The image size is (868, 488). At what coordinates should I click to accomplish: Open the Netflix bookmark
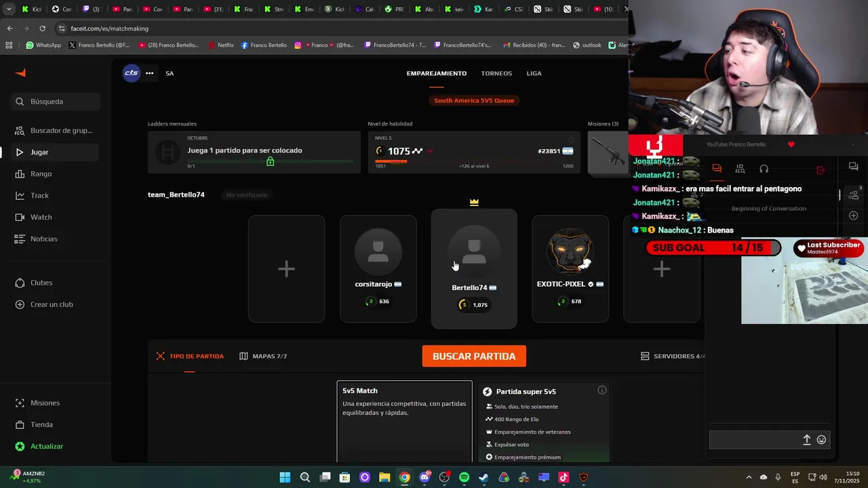coord(220,45)
